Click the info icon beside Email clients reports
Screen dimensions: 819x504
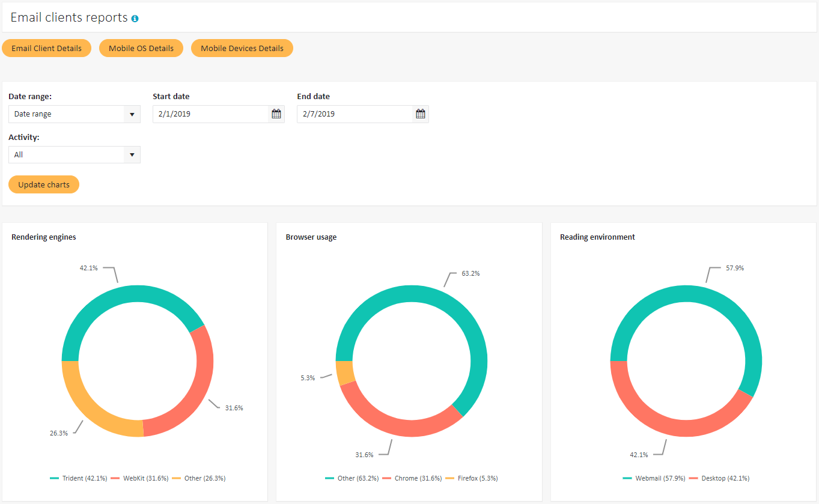pyautogui.click(x=135, y=19)
